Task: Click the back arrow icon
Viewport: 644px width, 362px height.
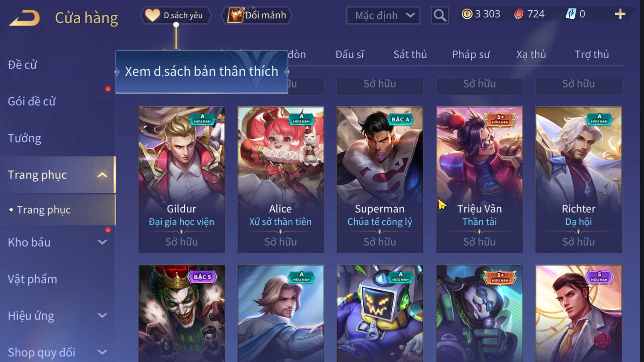Action: click(x=24, y=18)
